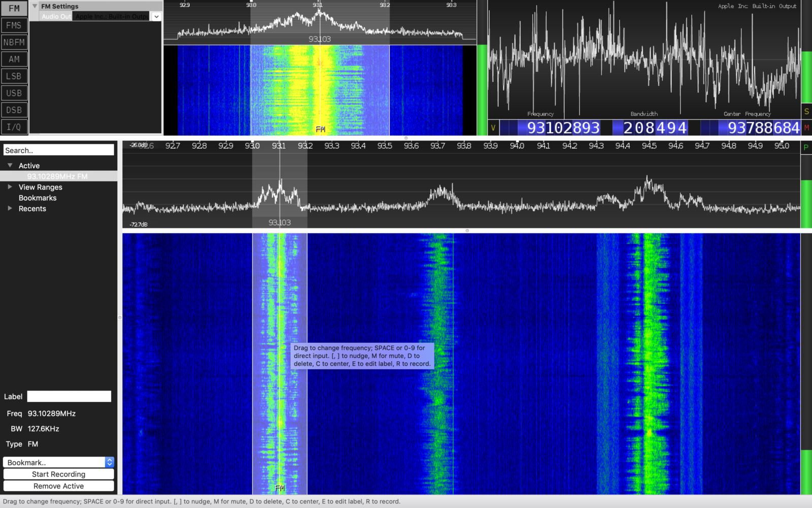Click the 94.0 mark on frequency scale
The image size is (812, 508).
[x=517, y=146]
